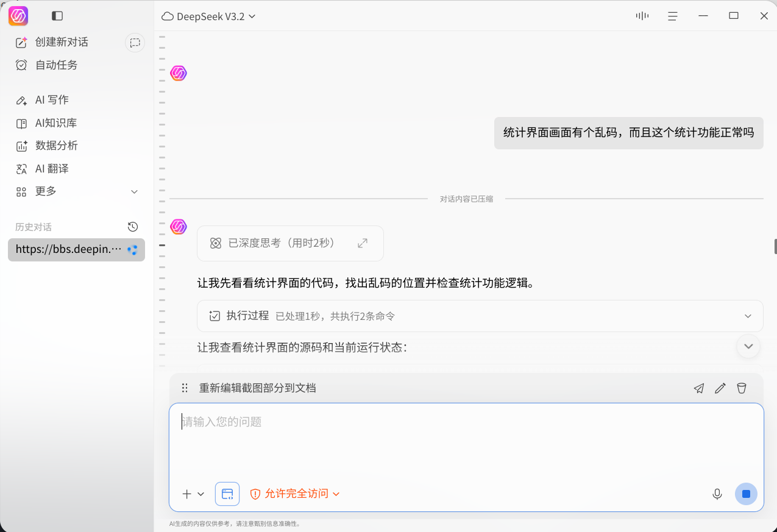Image resolution: width=777 pixels, height=532 pixels.
Task: Click the 历史对话 section label
Action: click(x=34, y=227)
